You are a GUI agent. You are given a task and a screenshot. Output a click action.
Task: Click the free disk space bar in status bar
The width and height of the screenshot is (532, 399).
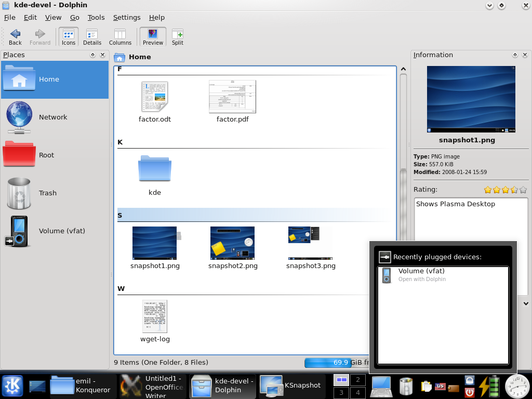pos(337,363)
